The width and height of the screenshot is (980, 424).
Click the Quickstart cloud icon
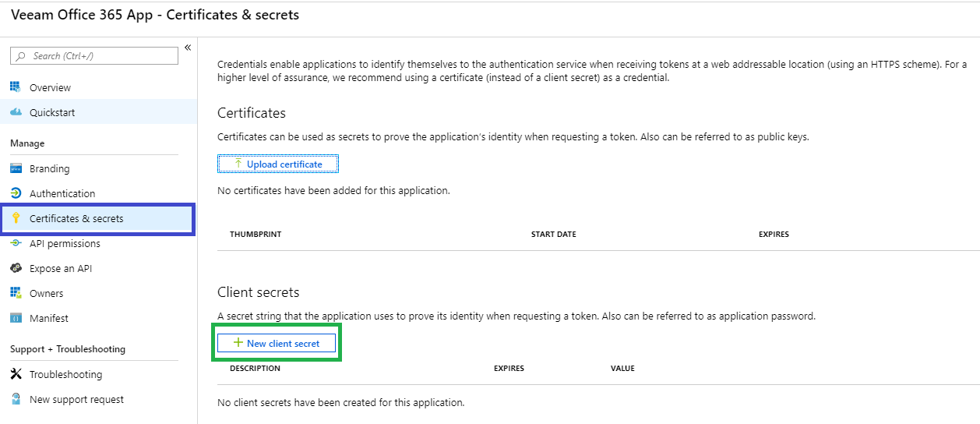coord(16,112)
